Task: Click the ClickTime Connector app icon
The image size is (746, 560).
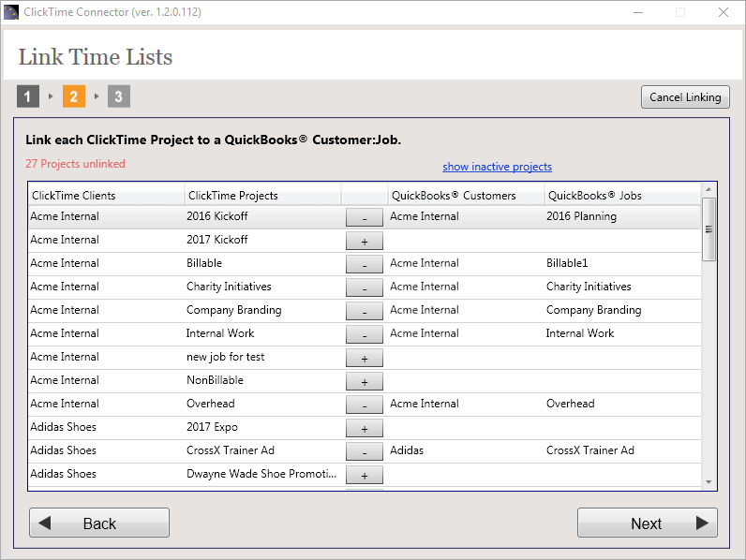Action: (11, 12)
